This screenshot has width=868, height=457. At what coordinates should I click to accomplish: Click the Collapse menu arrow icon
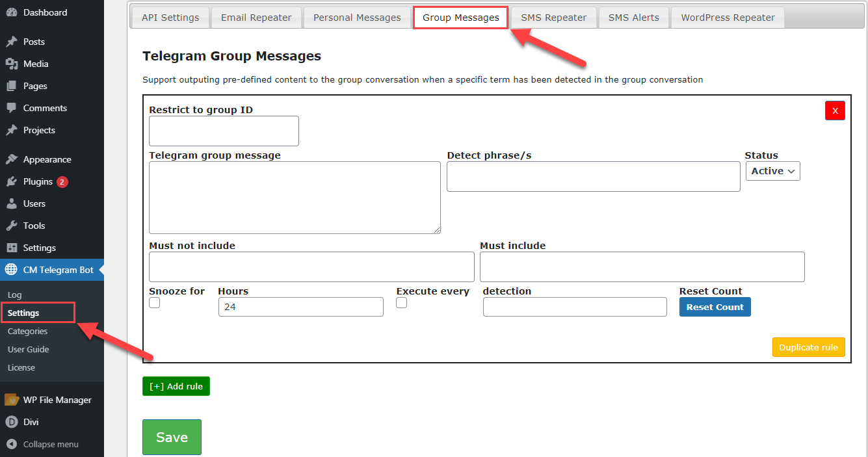coord(12,444)
